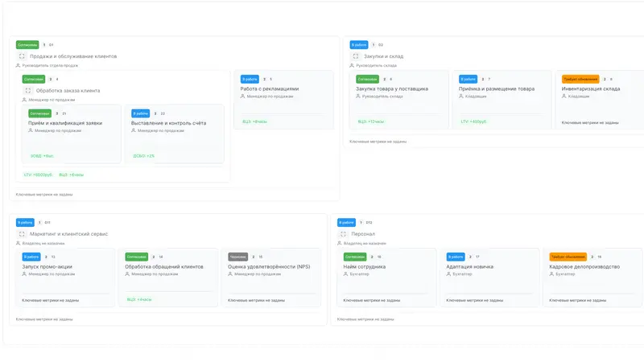Viewport: 644px width, 362px height.
Task: Collapse the 'Персонал' group
Action: [x=343, y=234]
